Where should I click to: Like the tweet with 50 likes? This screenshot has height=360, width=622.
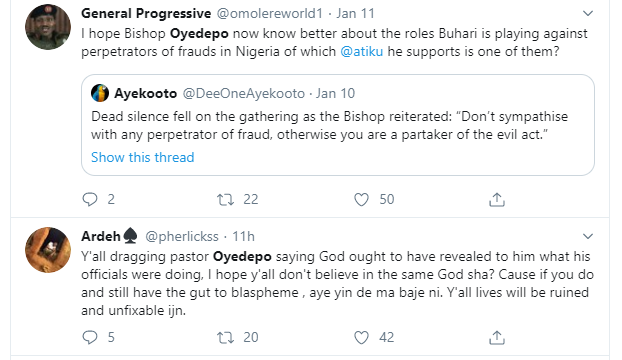(361, 199)
